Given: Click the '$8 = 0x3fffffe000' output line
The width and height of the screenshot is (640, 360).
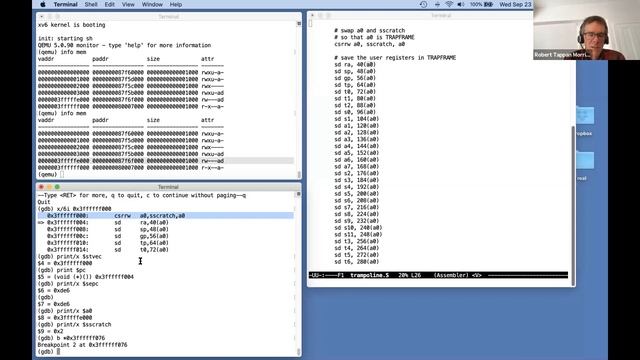Looking at the screenshot, I should pos(65,318).
